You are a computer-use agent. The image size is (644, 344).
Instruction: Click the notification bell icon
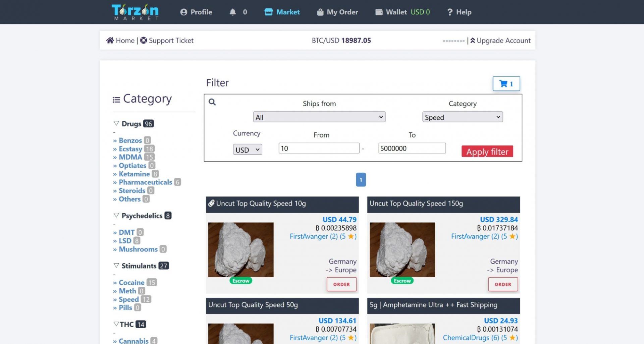232,12
